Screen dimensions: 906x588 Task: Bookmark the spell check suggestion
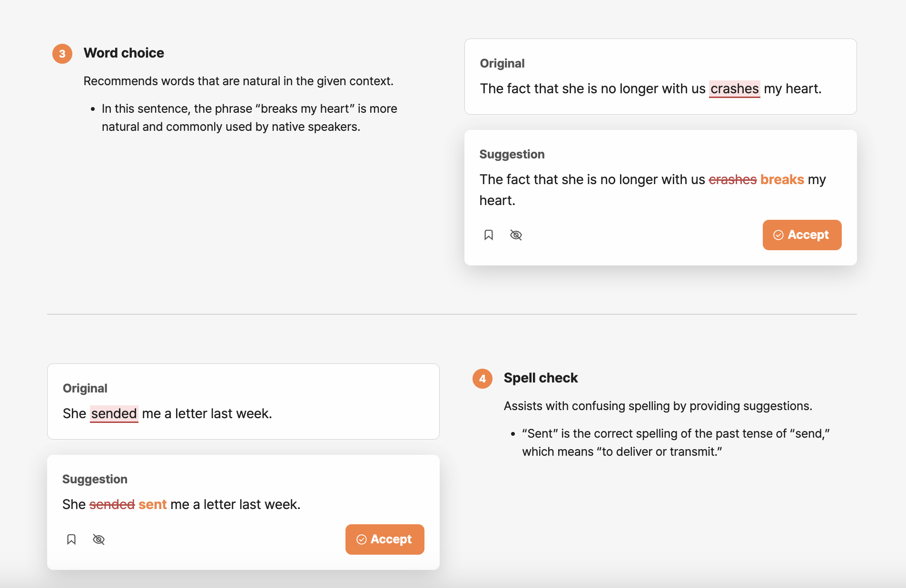pos(71,539)
